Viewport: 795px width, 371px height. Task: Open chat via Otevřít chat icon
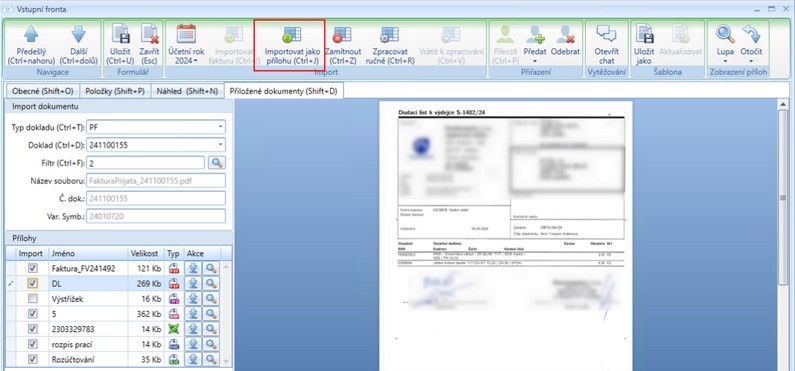[x=606, y=34]
